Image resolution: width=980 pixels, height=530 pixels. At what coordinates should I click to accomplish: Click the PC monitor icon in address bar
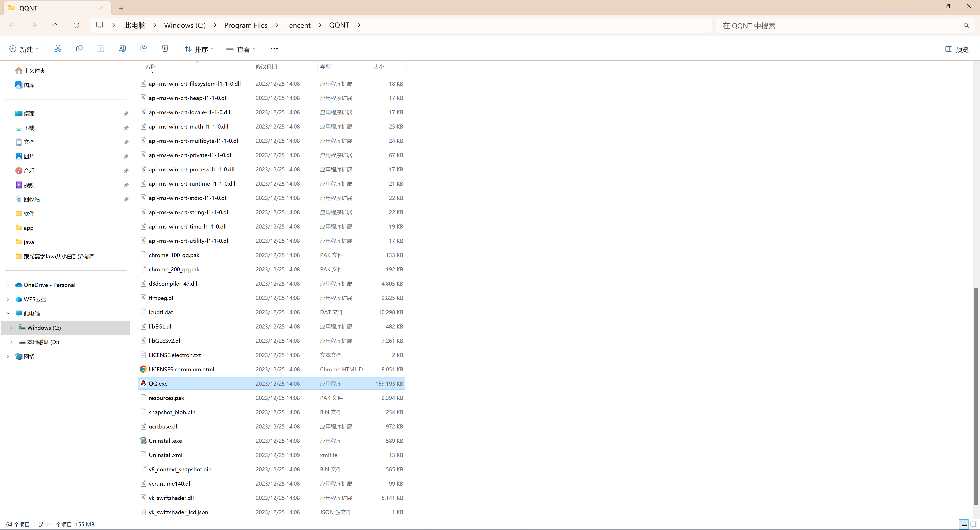(100, 25)
